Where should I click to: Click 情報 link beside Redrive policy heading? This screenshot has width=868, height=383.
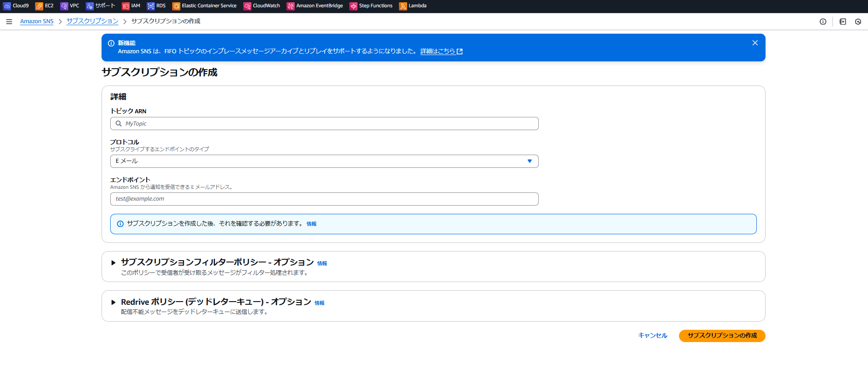320,303
